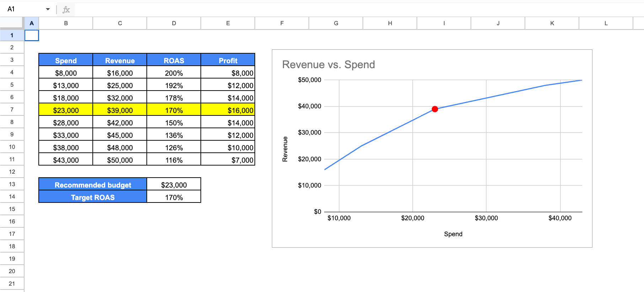Click the Revenue vs. Spend chart title
This screenshot has width=644, height=292.
click(328, 64)
